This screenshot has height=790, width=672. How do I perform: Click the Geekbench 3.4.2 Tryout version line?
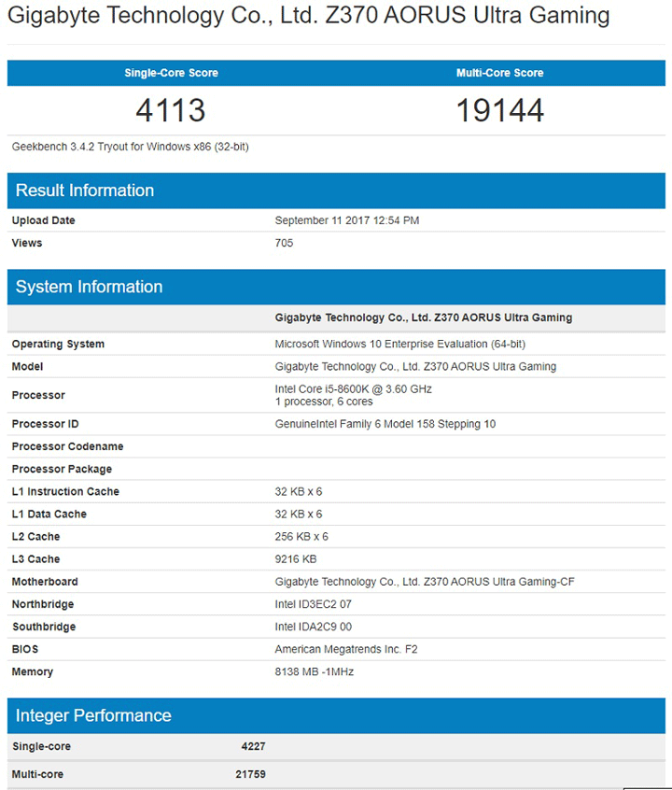coord(131,147)
